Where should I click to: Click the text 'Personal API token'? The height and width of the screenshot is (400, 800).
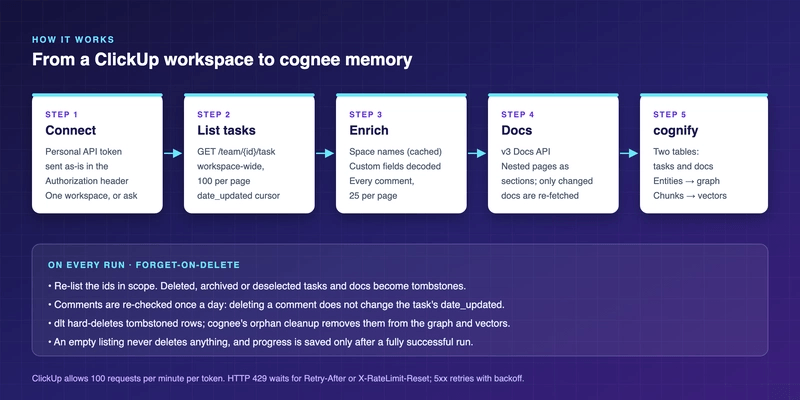pyautogui.click(x=84, y=152)
